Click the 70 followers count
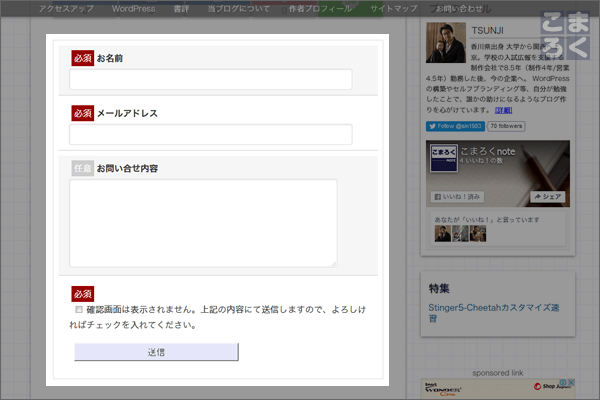Viewport: 600px width, 400px height. pyautogui.click(x=506, y=126)
